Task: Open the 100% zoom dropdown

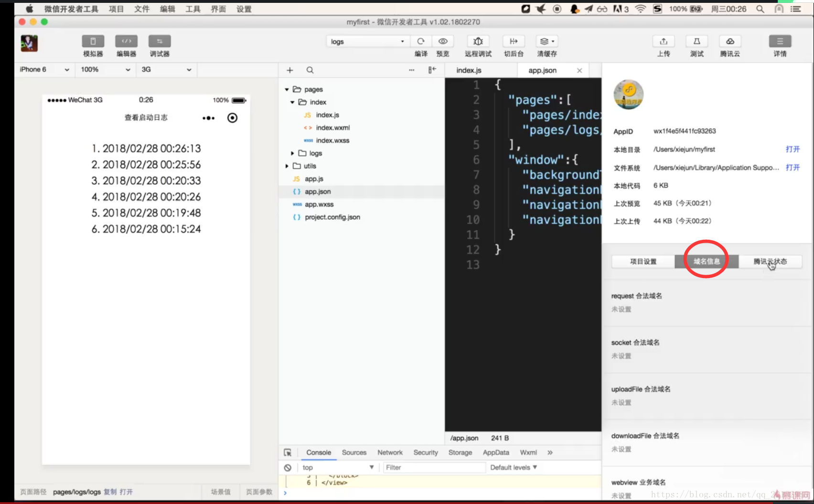Action: [105, 70]
